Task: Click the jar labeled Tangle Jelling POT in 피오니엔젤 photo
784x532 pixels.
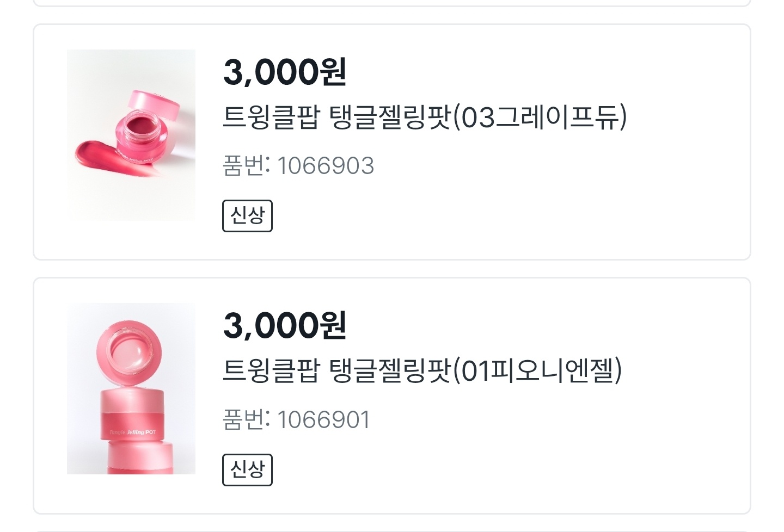Action: point(132,415)
